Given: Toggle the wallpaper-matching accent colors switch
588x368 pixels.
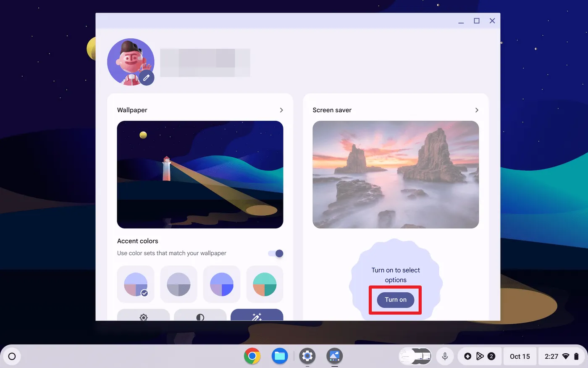Looking at the screenshot, I should pos(276,253).
